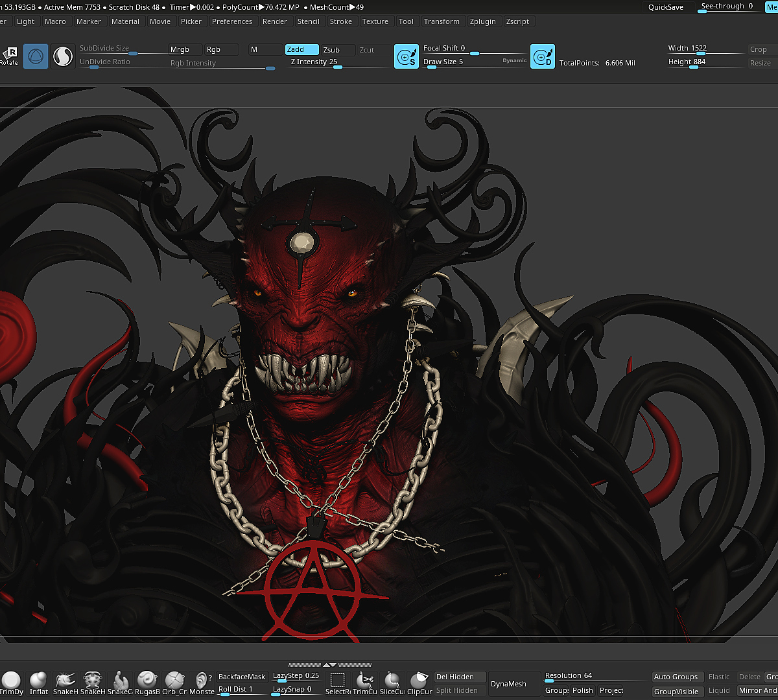The width and height of the screenshot is (778, 700).
Task: Open the Stencil menu
Action: click(309, 21)
